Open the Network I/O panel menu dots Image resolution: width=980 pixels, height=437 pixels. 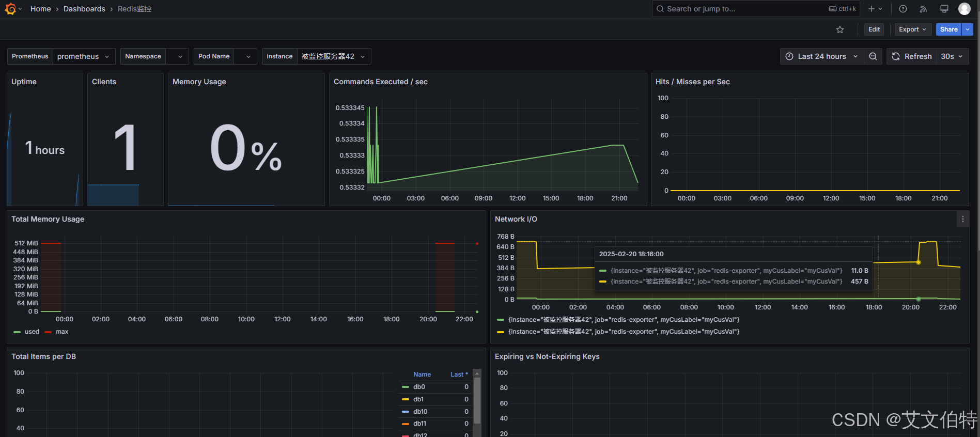(x=963, y=219)
